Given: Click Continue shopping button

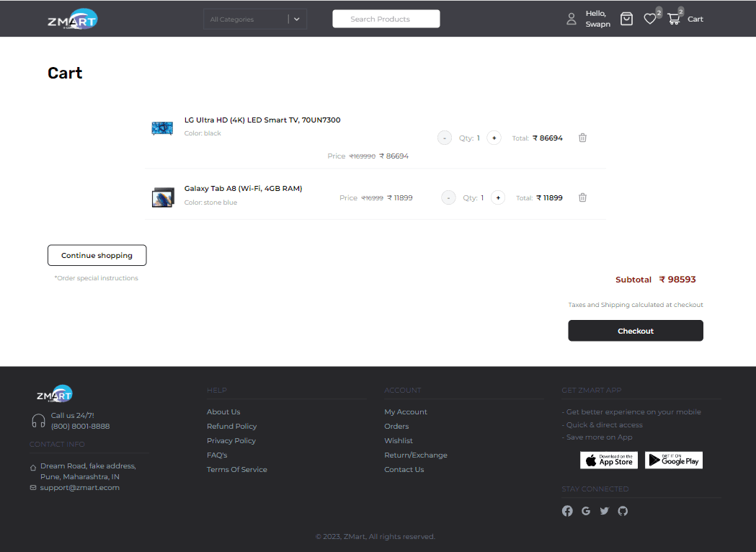Looking at the screenshot, I should (x=97, y=255).
